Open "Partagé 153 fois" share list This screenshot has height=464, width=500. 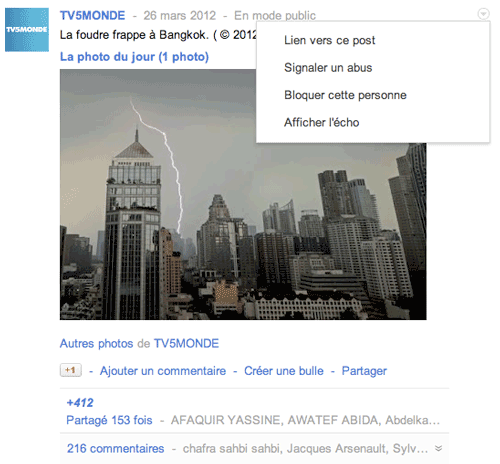tap(109, 420)
